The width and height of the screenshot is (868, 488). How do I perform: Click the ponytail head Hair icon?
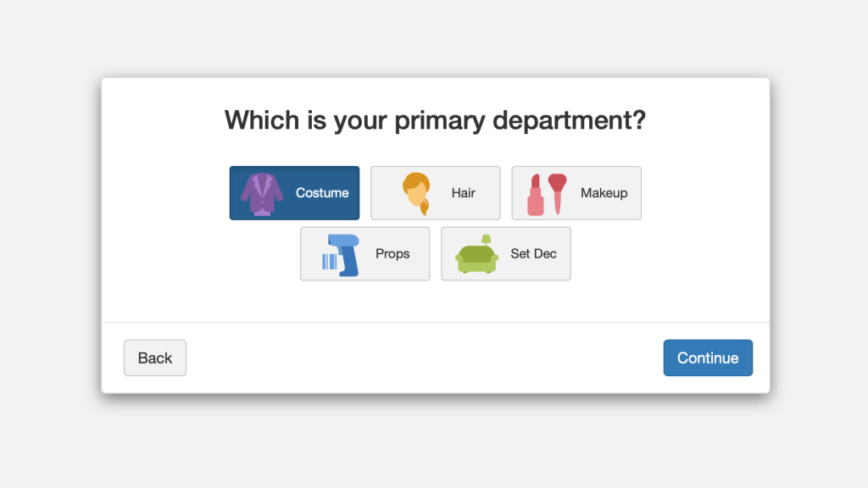[416, 193]
